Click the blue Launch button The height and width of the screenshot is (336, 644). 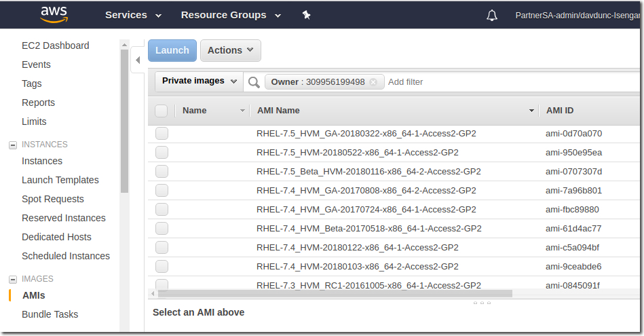172,50
